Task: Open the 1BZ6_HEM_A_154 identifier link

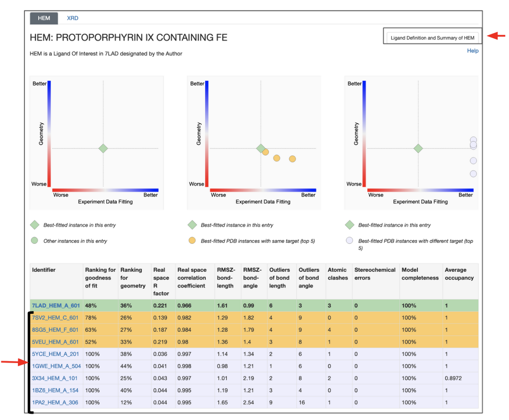Action: (x=55, y=390)
